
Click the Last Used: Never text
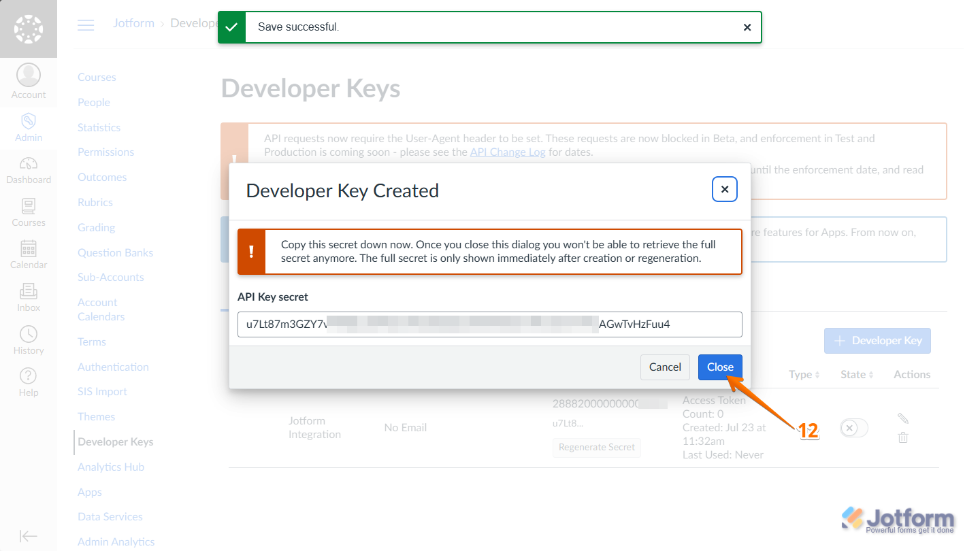tap(723, 455)
